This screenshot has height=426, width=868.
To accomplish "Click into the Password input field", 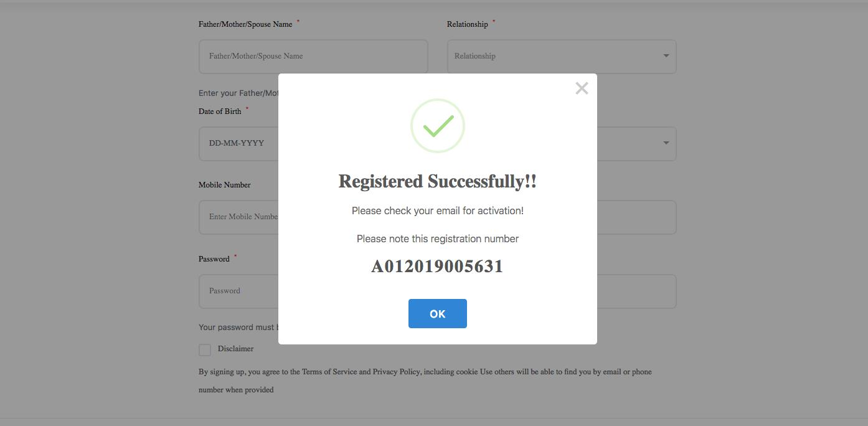I will [x=240, y=291].
